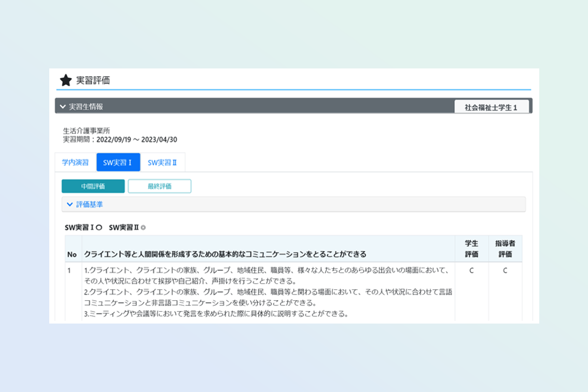Click the 実習期間 date range text
The height and width of the screenshot is (392, 588).
(120, 139)
